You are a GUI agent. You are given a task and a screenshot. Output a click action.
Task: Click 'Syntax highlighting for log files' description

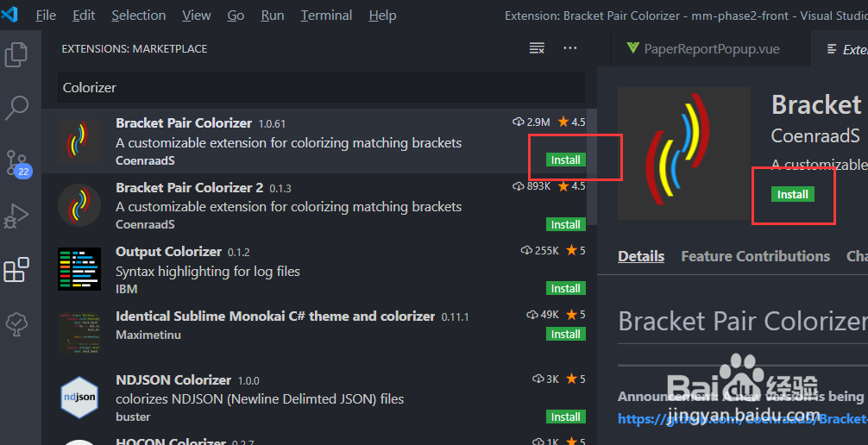[208, 272]
